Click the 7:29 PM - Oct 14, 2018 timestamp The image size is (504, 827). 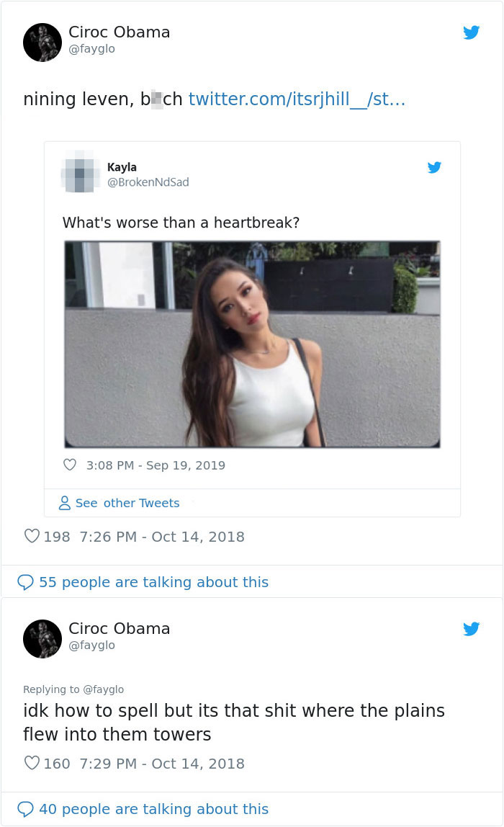162,764
